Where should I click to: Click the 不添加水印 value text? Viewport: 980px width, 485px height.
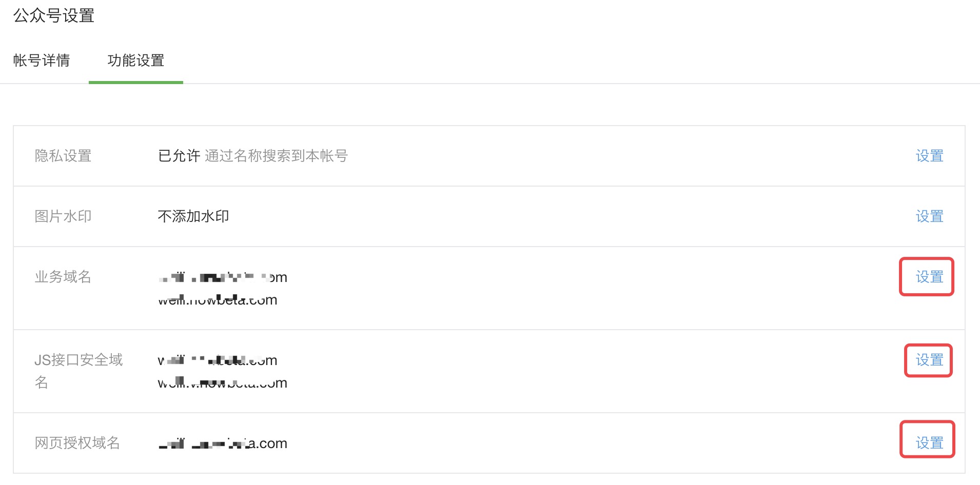point(193,216)
